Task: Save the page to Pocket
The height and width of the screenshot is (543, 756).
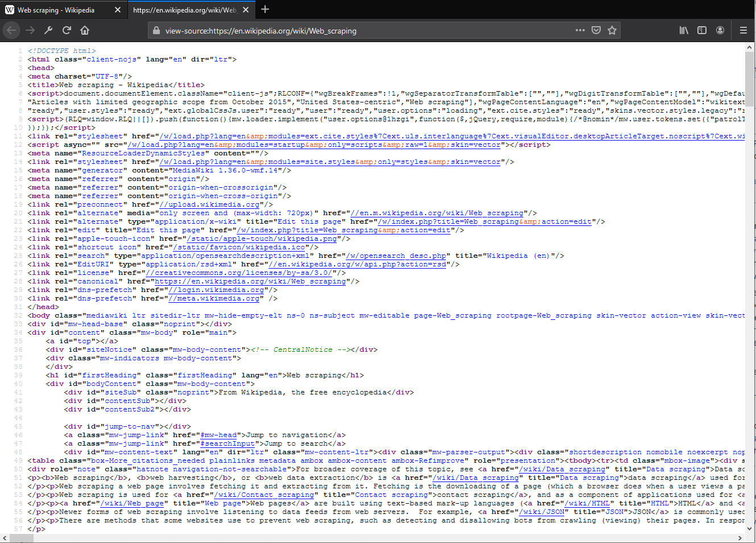Action: (596, 30)
